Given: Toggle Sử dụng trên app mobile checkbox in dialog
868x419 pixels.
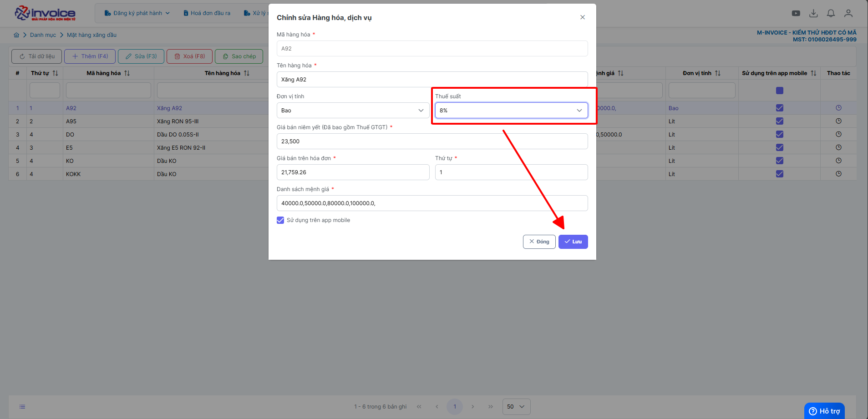Looking at the screenshot, I should 280,220.
